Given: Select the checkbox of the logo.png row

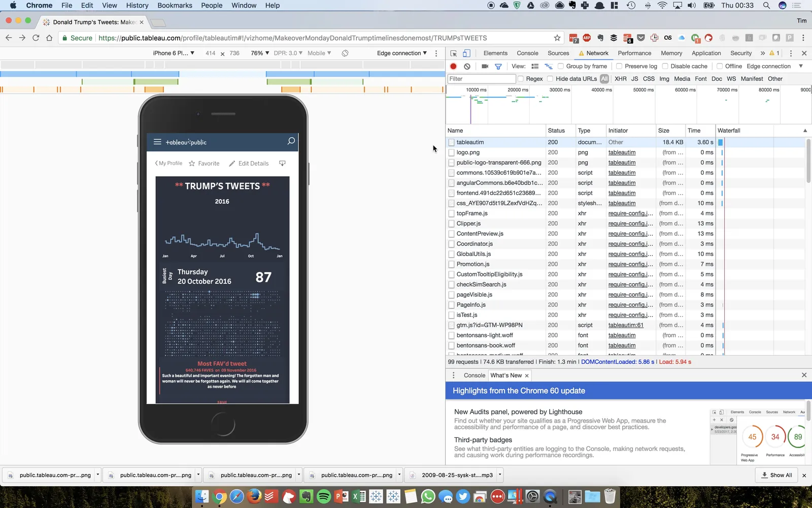Looking at the screenshot, I should click(x=451, y=152).
